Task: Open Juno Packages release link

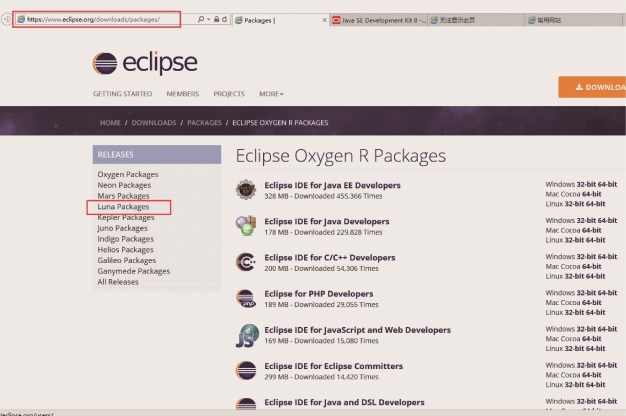Action: click(x=122, y=228)
